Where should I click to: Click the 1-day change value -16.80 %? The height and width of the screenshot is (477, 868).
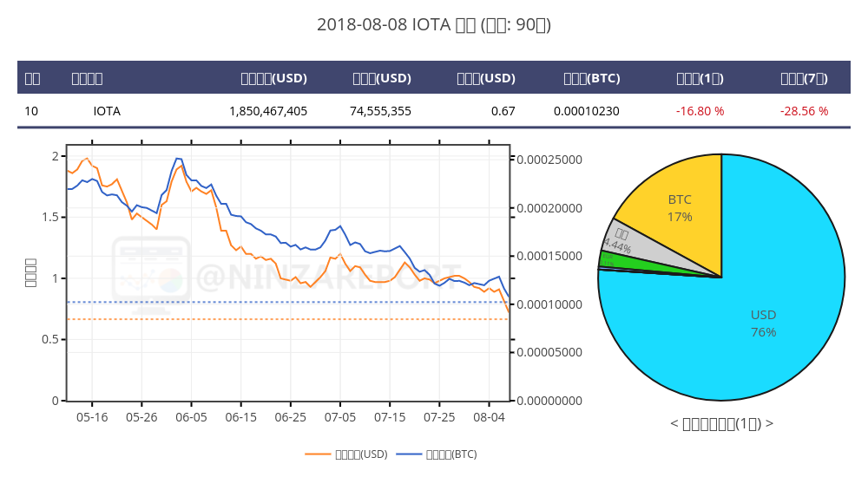pyautogui.click(x=700, y=111)
